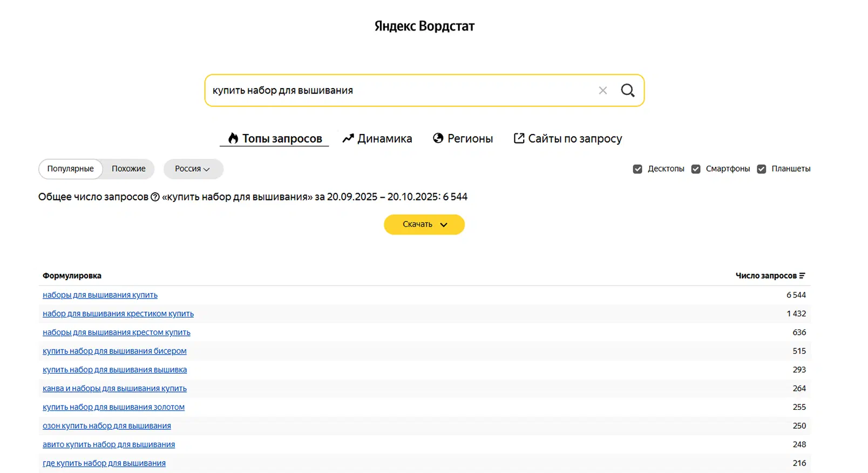Click the question mark help icon
Screen dimensions: 868x473
tap(155, 197)
